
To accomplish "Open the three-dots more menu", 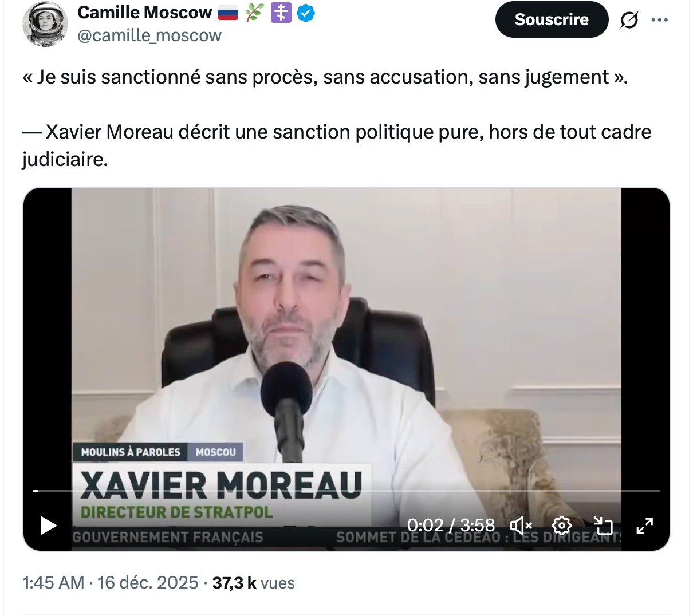I will pyautogui.click(x=660, y=20).
